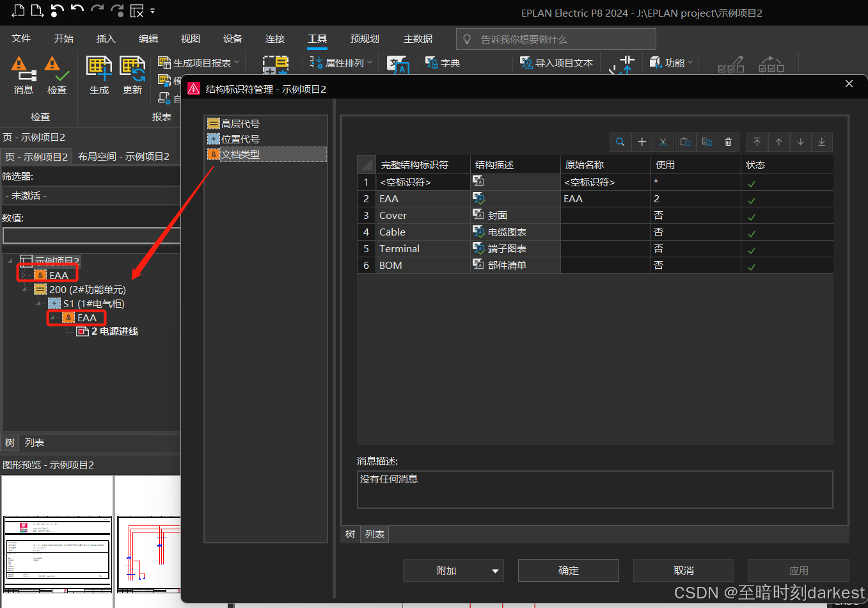The height and width of the screenshot is (608, 868).
Task: Click the BOM identifier cell
Action: 423,265
